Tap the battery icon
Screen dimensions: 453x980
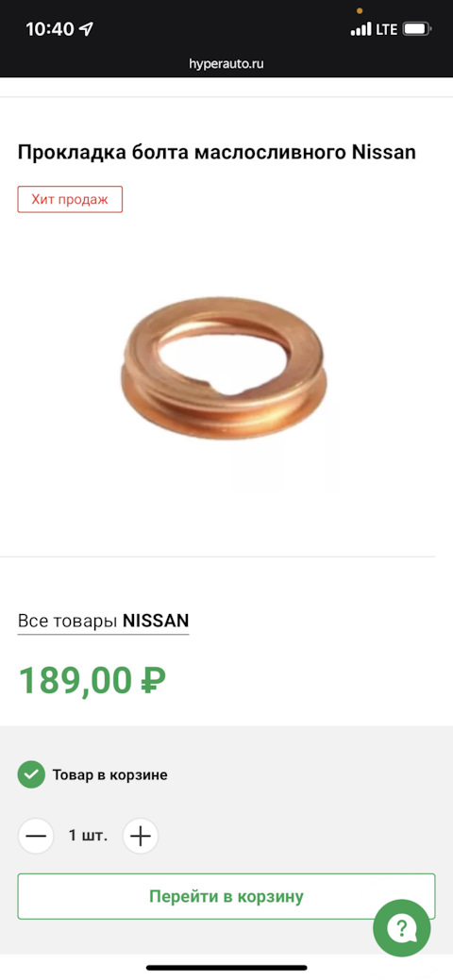tap(417, 28)
